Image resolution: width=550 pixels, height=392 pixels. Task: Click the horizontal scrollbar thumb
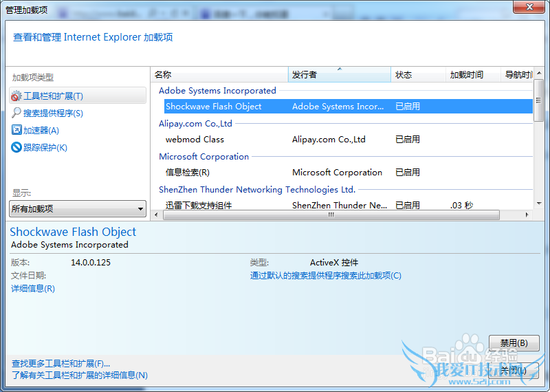(x=331, y=215)
